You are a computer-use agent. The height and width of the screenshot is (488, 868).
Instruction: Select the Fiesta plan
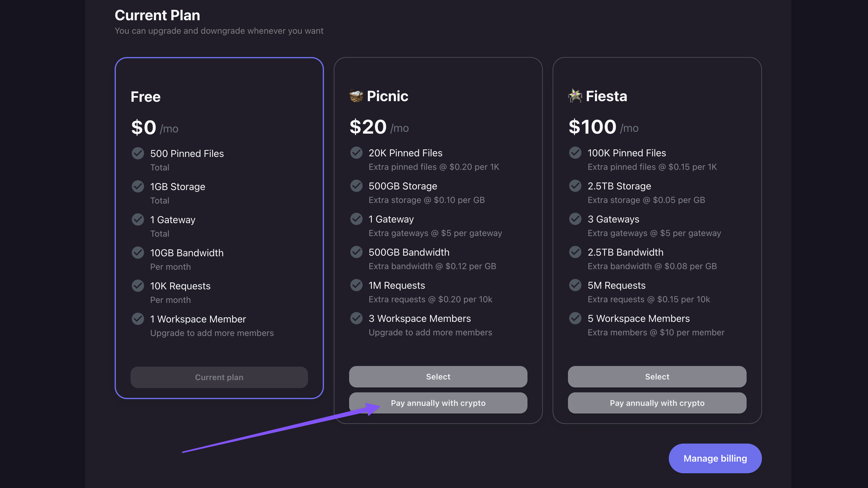point(657,377)
